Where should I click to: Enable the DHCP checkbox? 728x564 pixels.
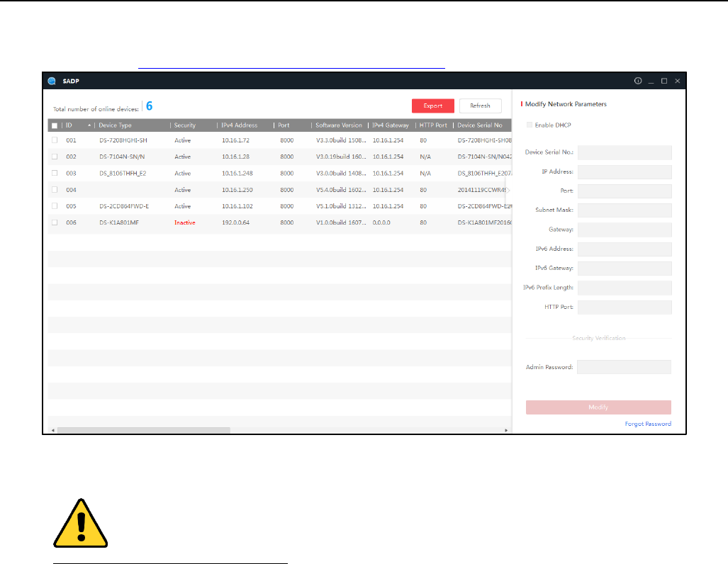(530, 125)
